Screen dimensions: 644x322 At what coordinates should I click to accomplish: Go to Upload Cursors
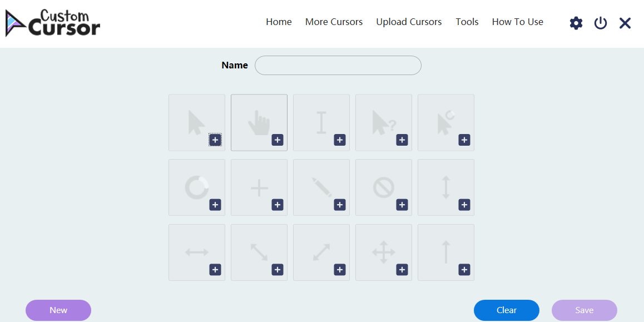409,22
